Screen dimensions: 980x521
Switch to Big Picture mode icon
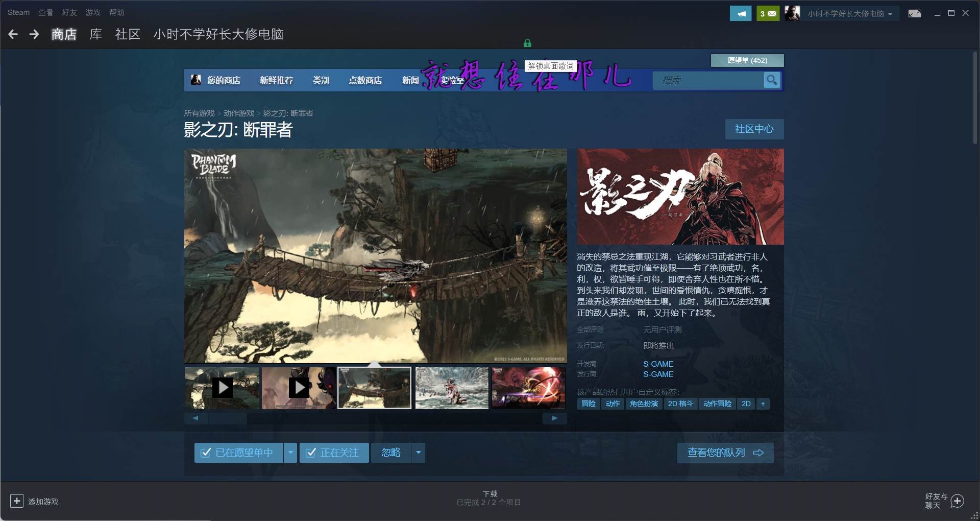(915, 13)
